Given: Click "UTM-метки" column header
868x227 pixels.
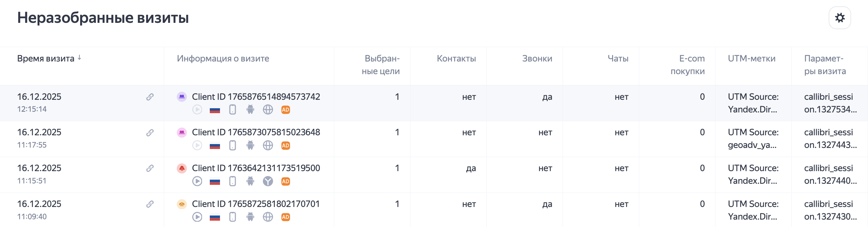Looking at the screenshot, I should tap(751, 59).
